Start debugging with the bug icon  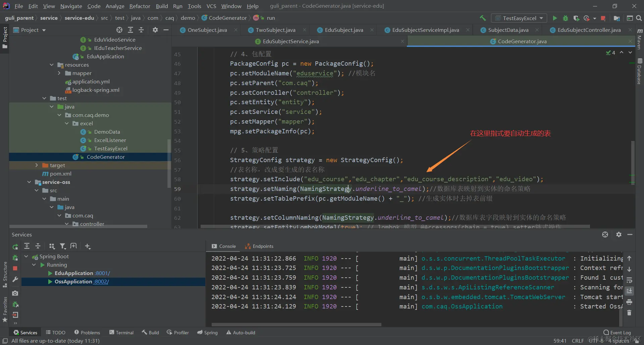coord(566,18)
